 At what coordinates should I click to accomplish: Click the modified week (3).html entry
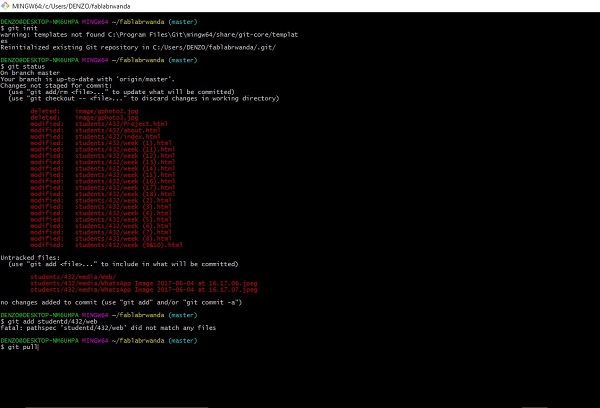click(101, 207)
